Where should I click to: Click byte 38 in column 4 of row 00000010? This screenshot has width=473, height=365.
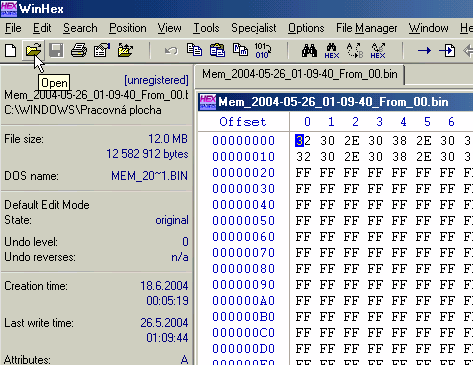[399, 157]
